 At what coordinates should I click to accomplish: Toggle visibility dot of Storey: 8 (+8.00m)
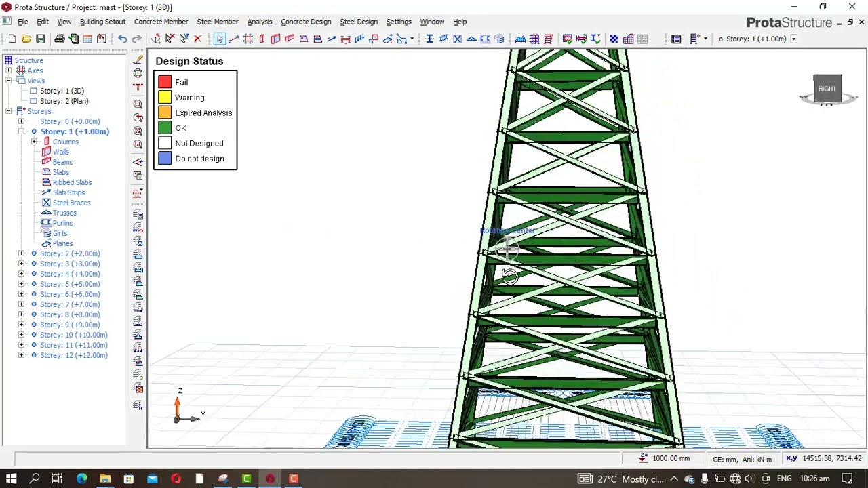click(x=34, y=314)
